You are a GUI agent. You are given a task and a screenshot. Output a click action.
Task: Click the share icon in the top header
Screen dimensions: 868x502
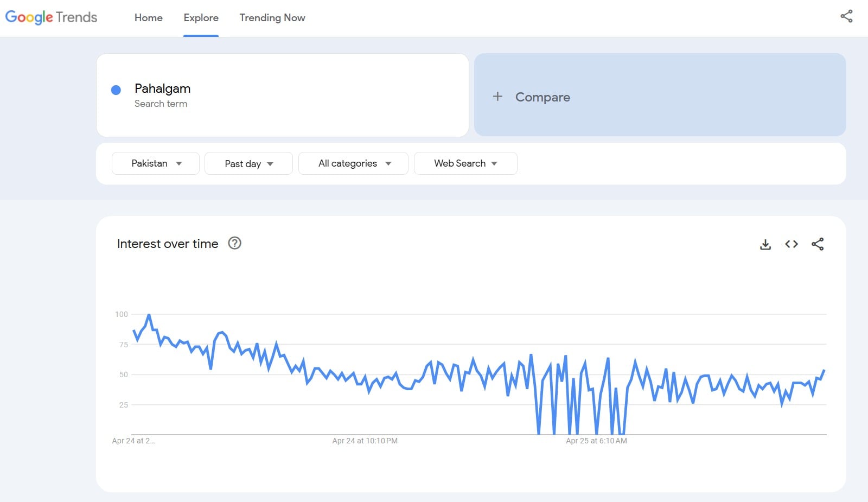[846, 16]
